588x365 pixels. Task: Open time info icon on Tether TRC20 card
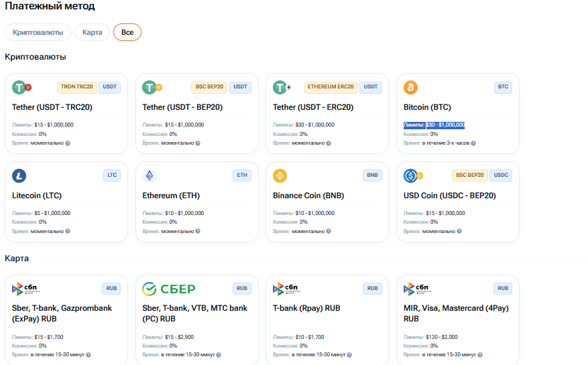tap(68, 143)
